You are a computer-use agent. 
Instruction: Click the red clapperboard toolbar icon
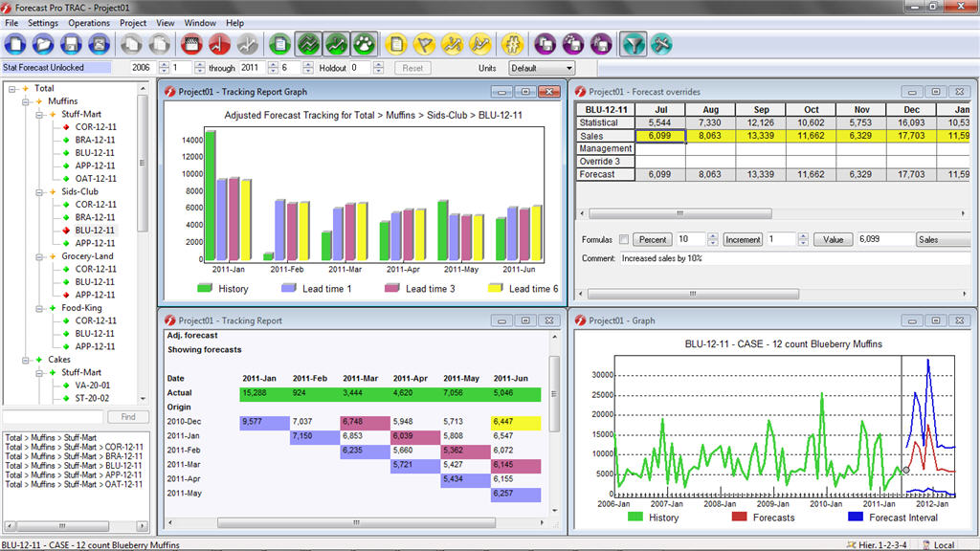pyautogui.click(x=191, y=43)
